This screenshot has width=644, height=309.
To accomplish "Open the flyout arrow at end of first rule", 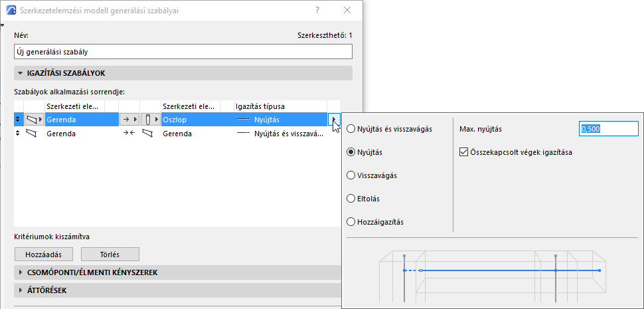I will coord(334,120).
